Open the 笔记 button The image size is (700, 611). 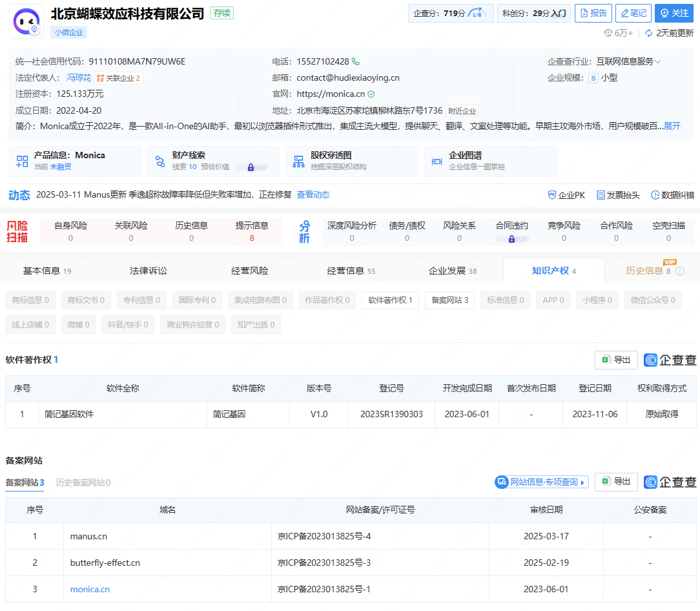point(633,13)
